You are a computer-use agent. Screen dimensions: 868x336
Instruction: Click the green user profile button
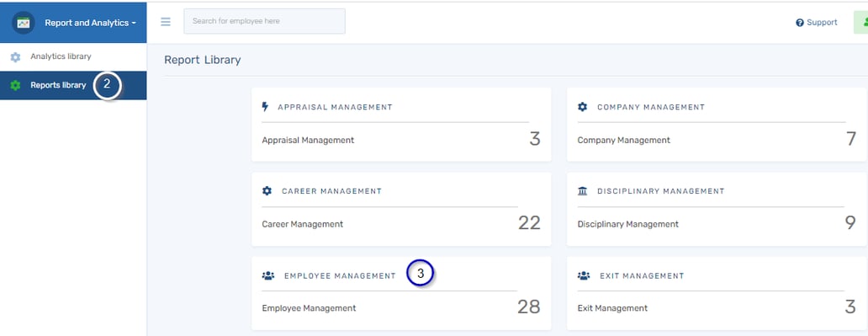pos(860,22)
